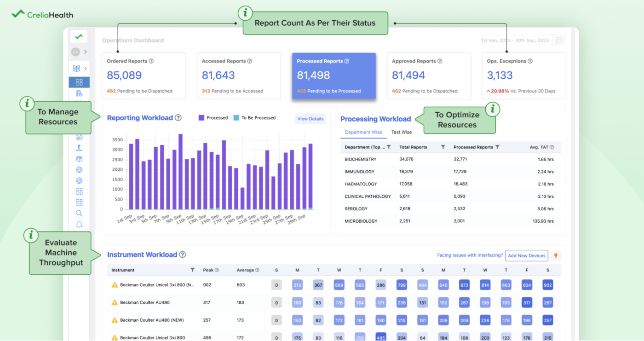Click the date range field 1st Sep - 30th Sep

[x=515, y=40]
